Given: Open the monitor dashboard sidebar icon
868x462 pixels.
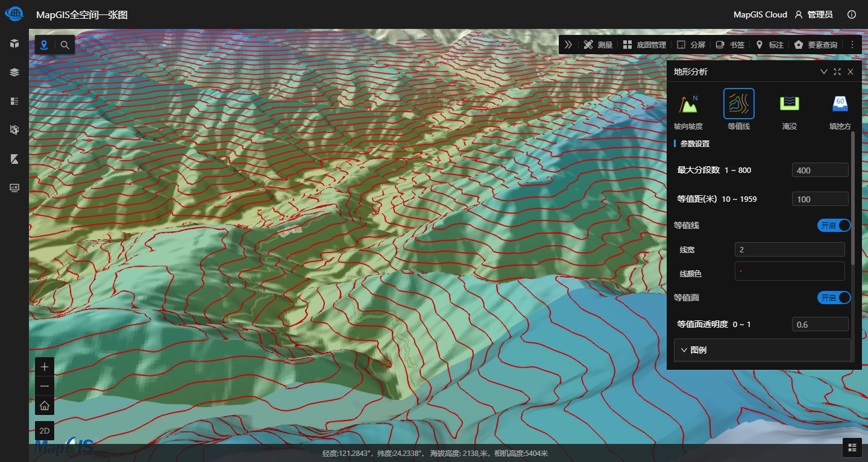Looking at the screenshot, I should (14, 188).
